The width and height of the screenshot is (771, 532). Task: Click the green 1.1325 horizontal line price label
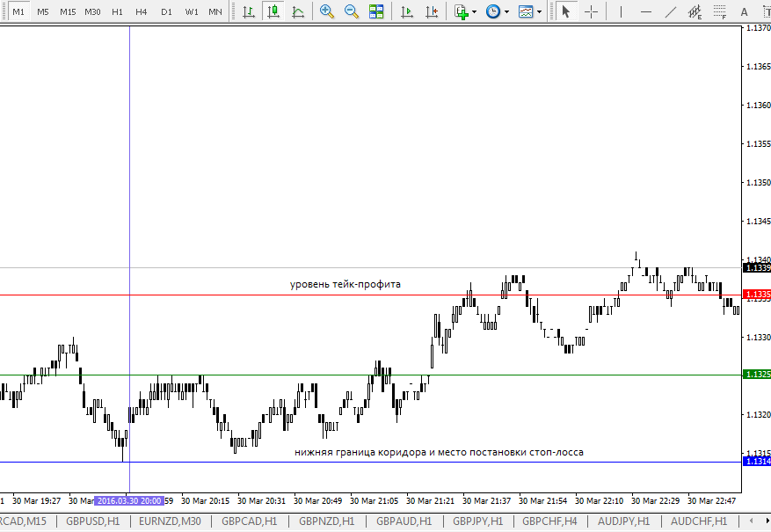757,375
